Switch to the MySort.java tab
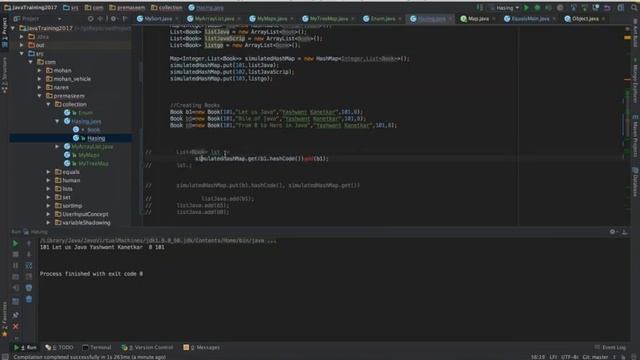Image resolution: width=640 pixels, height=360 pixels. 158,19
